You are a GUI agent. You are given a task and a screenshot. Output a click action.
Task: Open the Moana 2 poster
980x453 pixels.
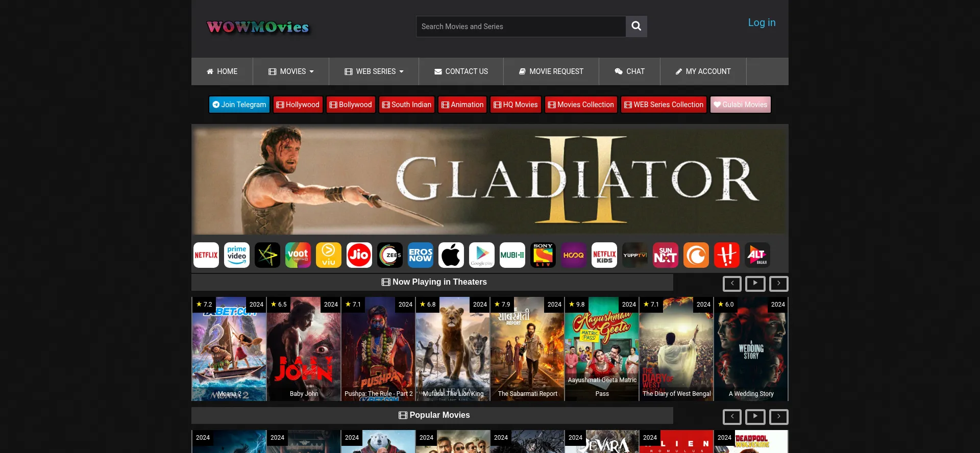tap(229, 349)
